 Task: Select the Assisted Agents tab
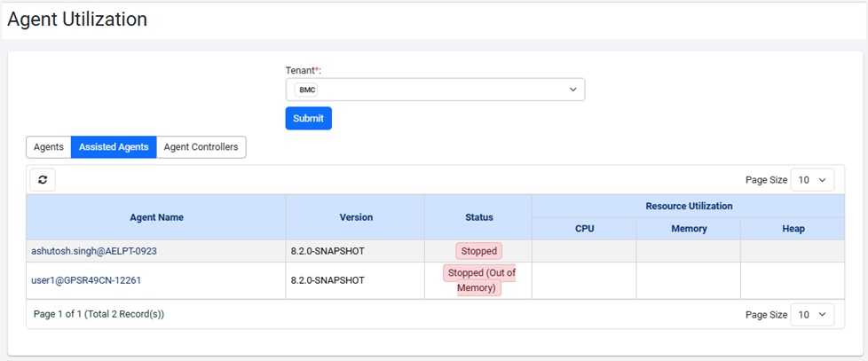(114, 147)
